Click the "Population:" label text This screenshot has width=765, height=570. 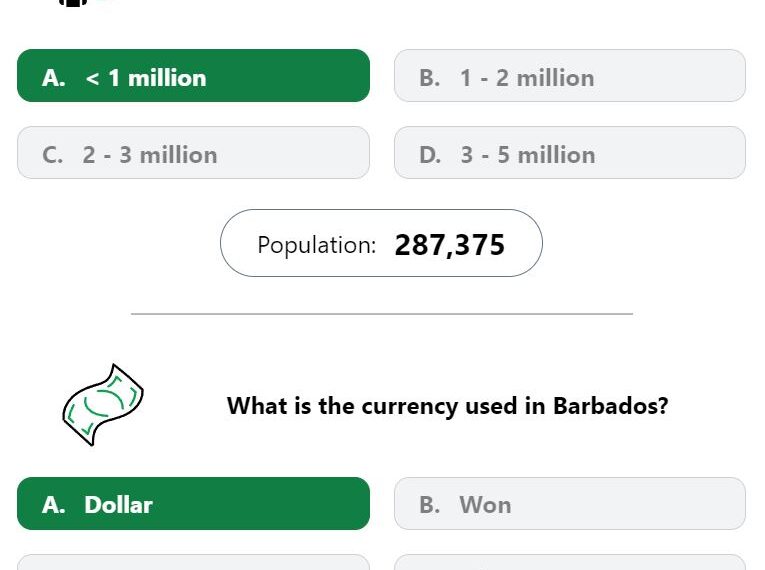point(317,245)
